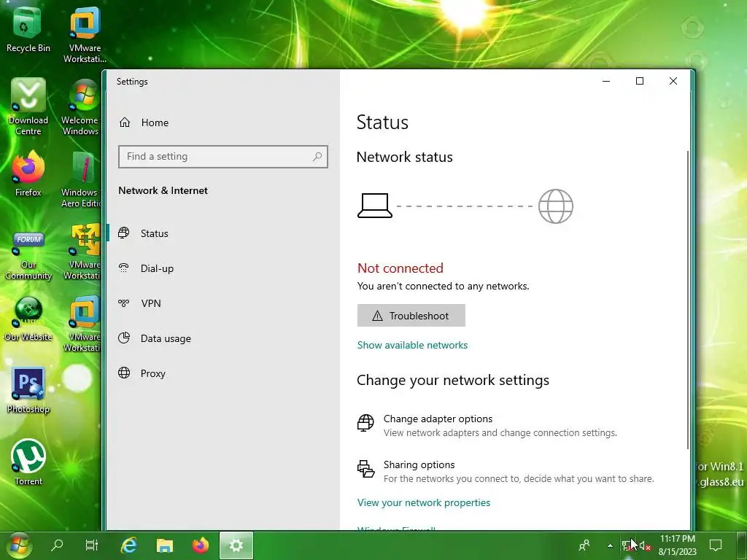Select the Our Community forum icon
Image resolution: width=747 pixels, height=560 pixels.
(x=28, y=256)
